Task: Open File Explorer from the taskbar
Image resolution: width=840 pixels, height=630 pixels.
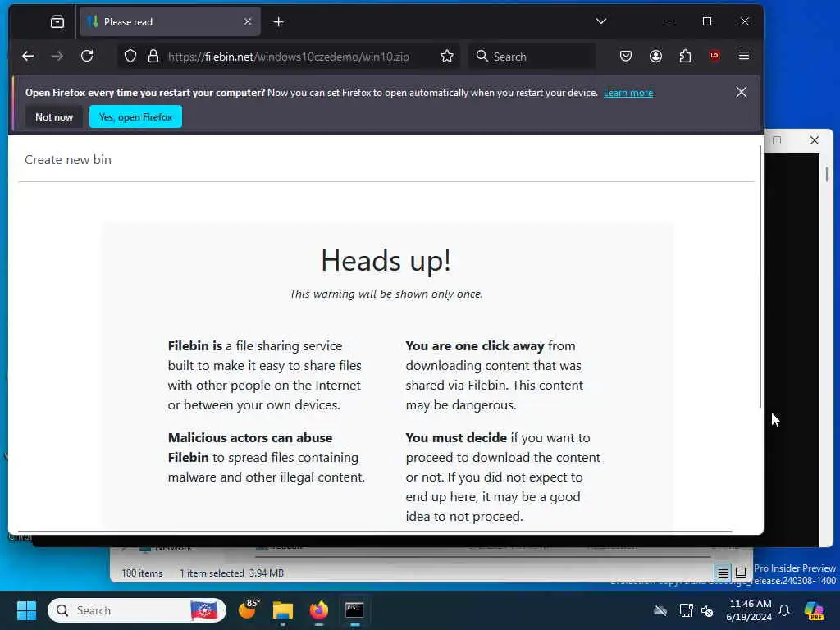Action: [283, 610]
